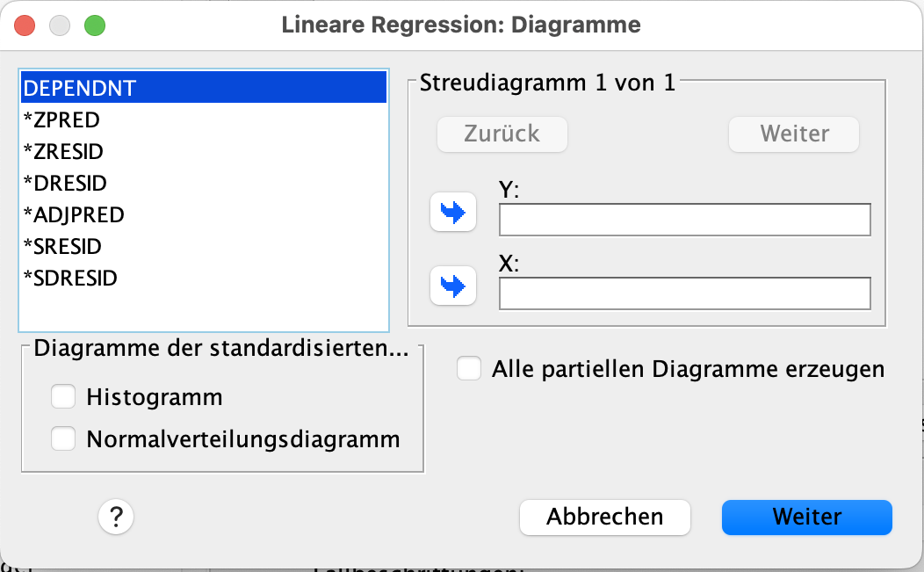Select DEPENDNT in the variable list
Screen dimensions: 924x572
[204, 88]
